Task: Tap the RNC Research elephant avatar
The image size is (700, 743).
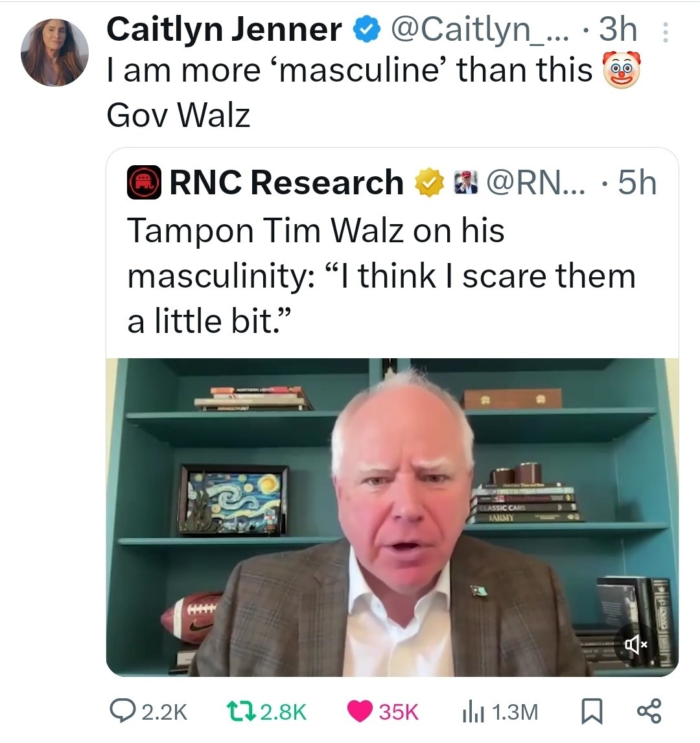Action: point(144,183)
